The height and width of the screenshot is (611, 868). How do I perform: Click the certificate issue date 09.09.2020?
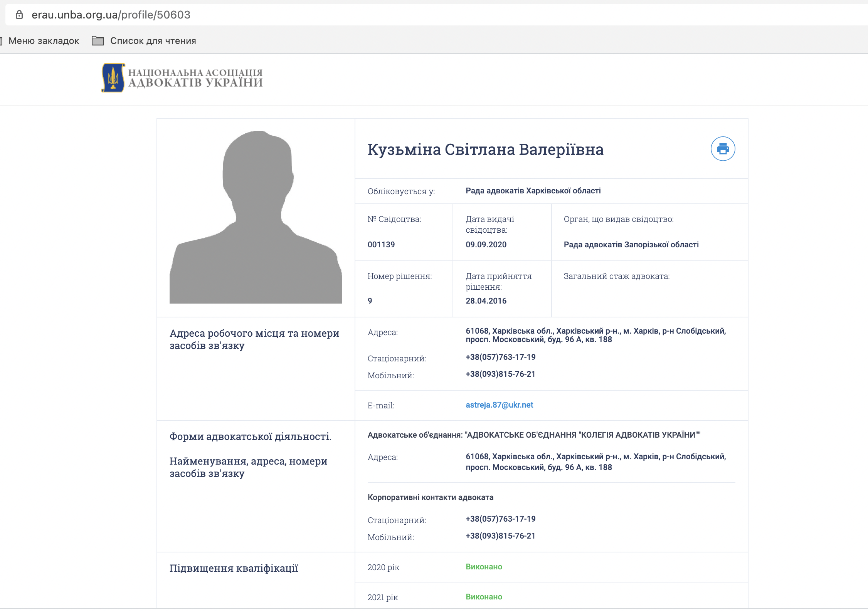tap(486, 245)
